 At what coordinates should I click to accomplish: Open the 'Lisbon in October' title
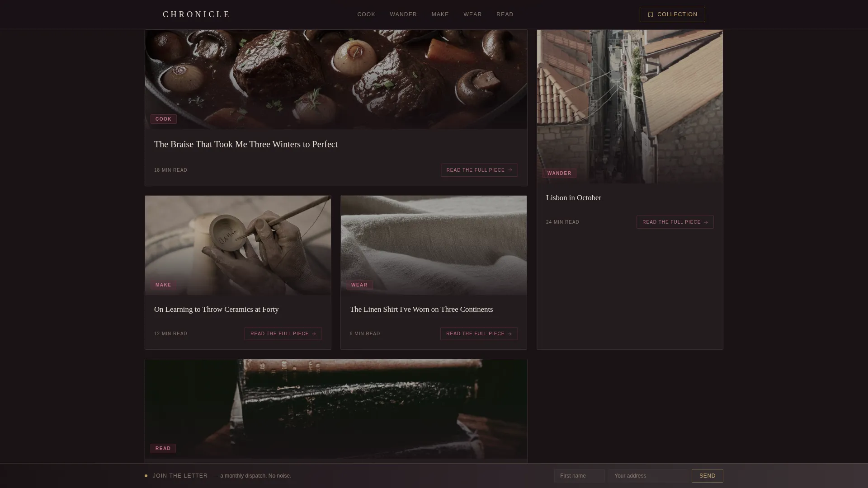point(574,198)
